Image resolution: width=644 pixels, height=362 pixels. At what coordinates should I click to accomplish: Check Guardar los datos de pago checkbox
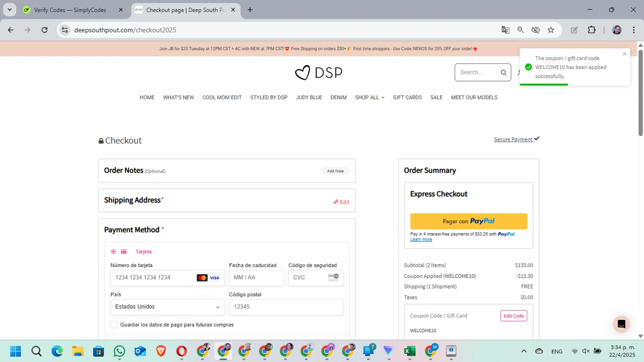(x=114, y=324)
